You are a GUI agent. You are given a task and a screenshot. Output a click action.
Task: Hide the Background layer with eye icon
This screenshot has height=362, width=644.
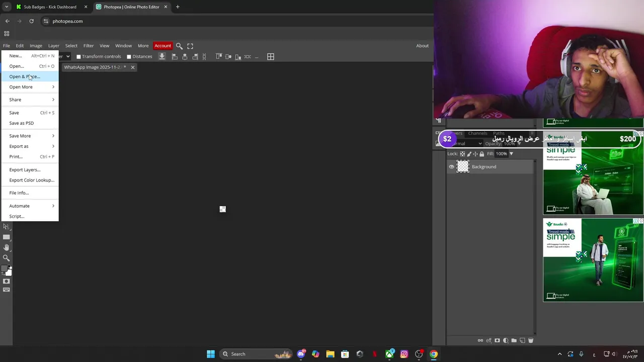click(x=451, y=167)
